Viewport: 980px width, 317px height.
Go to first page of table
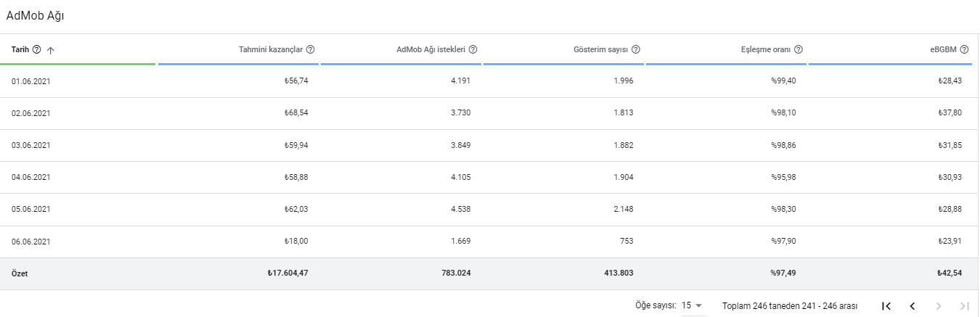click(886, 306)
